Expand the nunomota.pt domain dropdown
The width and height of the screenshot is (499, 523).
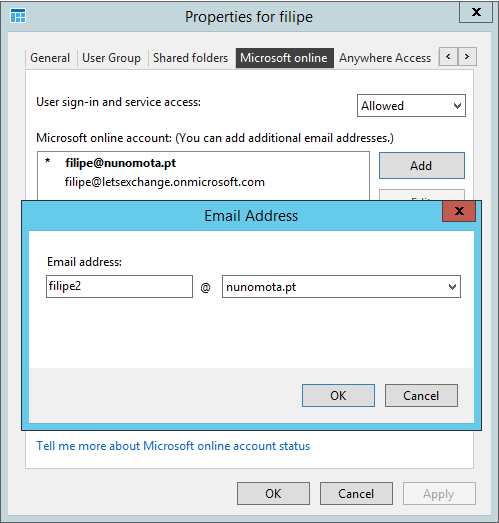[341, 287]
